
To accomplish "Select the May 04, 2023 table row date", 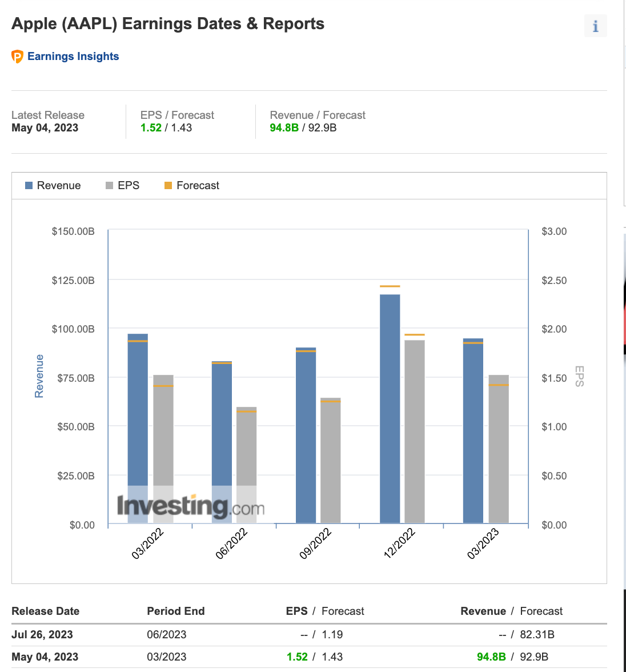I will coord(45,657).
